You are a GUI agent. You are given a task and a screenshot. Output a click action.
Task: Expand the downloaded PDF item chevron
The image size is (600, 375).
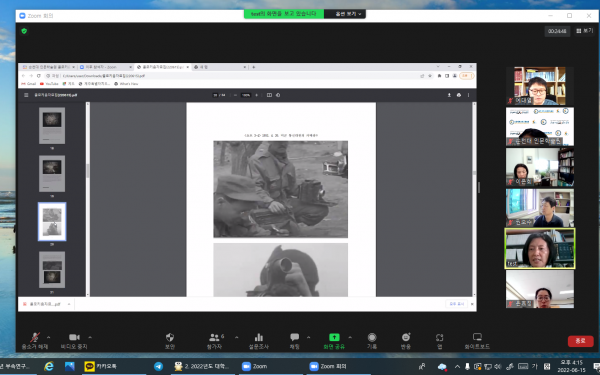(x=69, y=304)
